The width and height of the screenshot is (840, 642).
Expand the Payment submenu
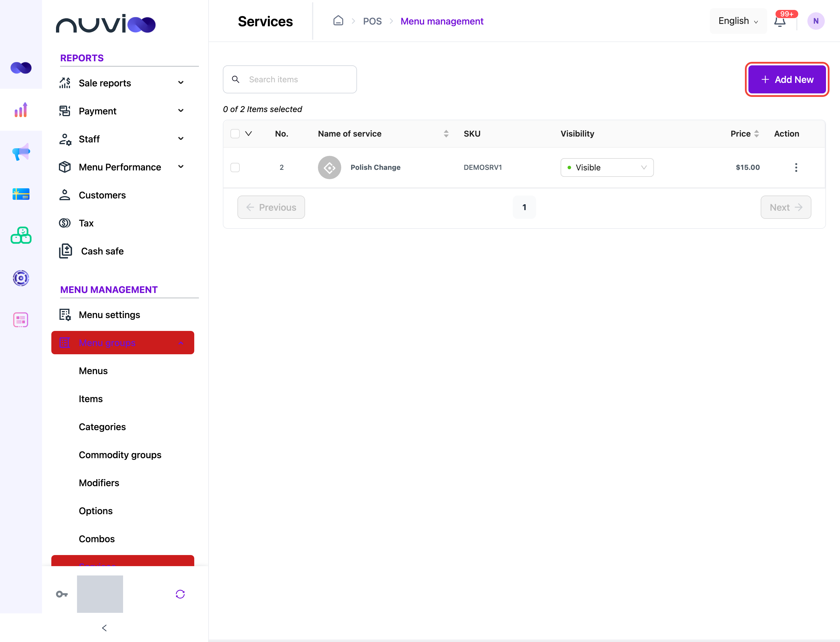[x=122, y=111]
